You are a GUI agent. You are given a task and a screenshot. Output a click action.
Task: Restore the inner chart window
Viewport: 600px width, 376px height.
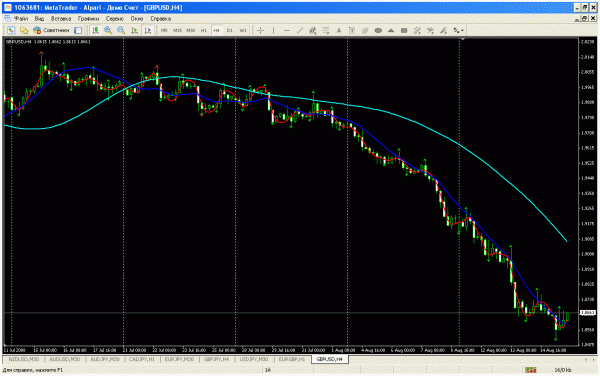tap(585, 18)
